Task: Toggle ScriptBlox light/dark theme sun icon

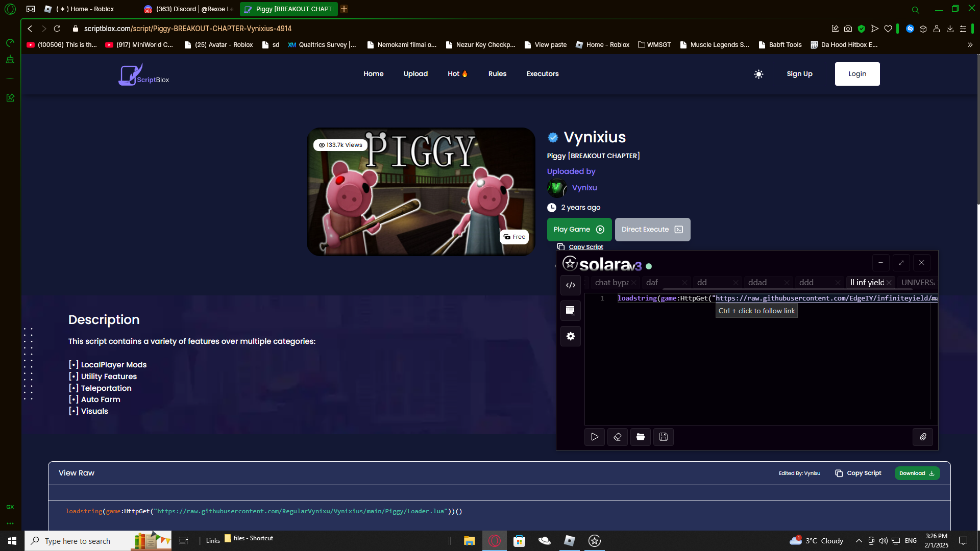Action: [759, 74]
